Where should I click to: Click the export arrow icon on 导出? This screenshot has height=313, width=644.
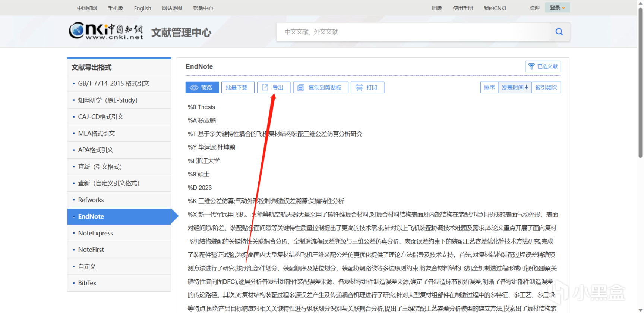(265, 87)
